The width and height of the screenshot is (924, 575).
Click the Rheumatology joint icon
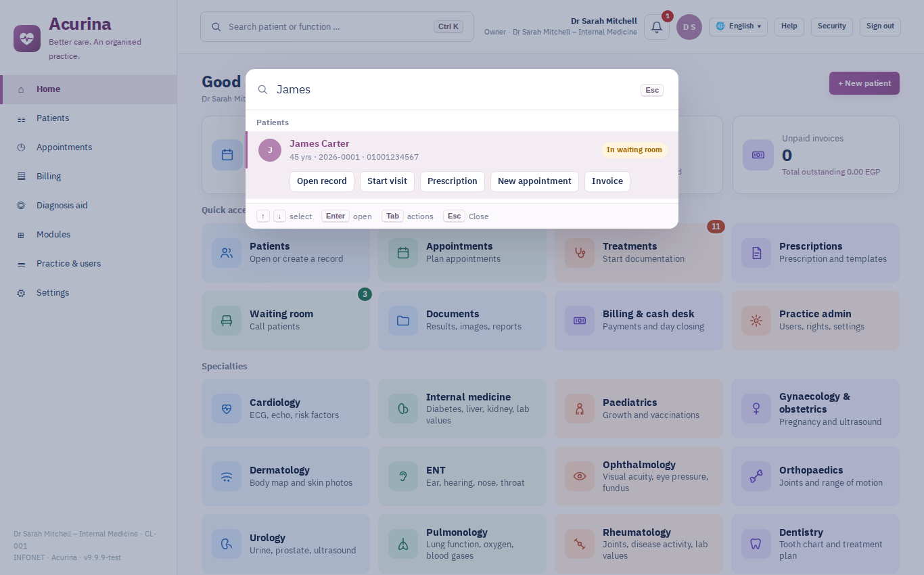click(x=580, y=544)
